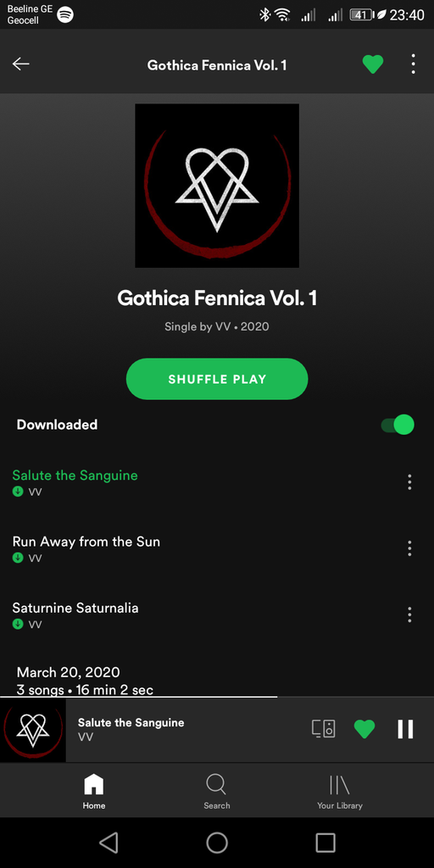
Task: Open options for Saturnine Saturnalia
Action: pyautogui.click(x=409, y=615)
